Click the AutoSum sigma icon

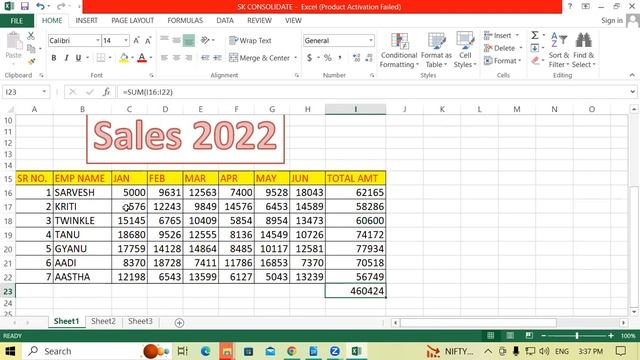click(535, 35)
